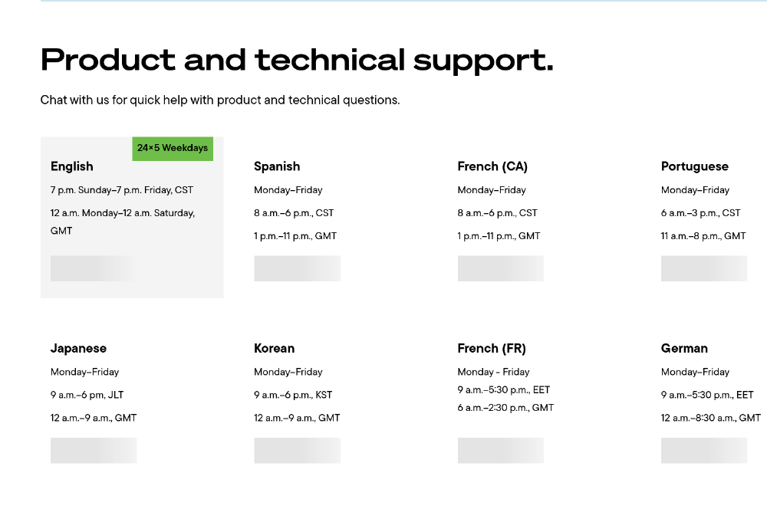Click the Spanish language heading
Viewport: 767px width, 532px height.
(x=277, y=166)
